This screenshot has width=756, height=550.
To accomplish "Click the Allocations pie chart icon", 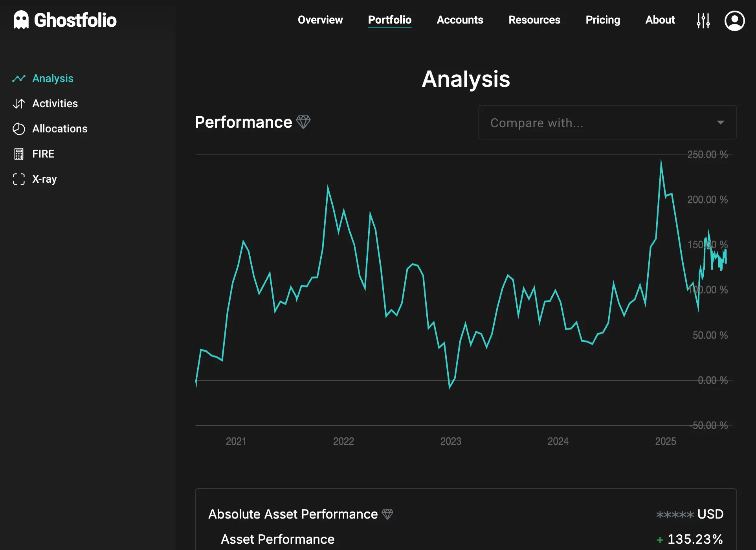I will click(19, 129).
